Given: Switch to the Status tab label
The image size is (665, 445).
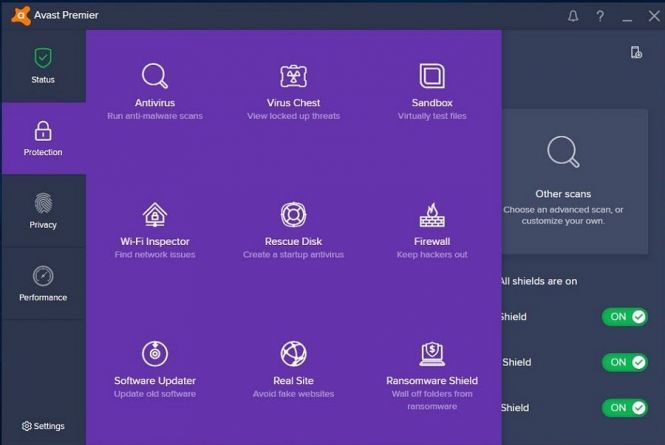Looking at the screenshot, I should [43, 80].
